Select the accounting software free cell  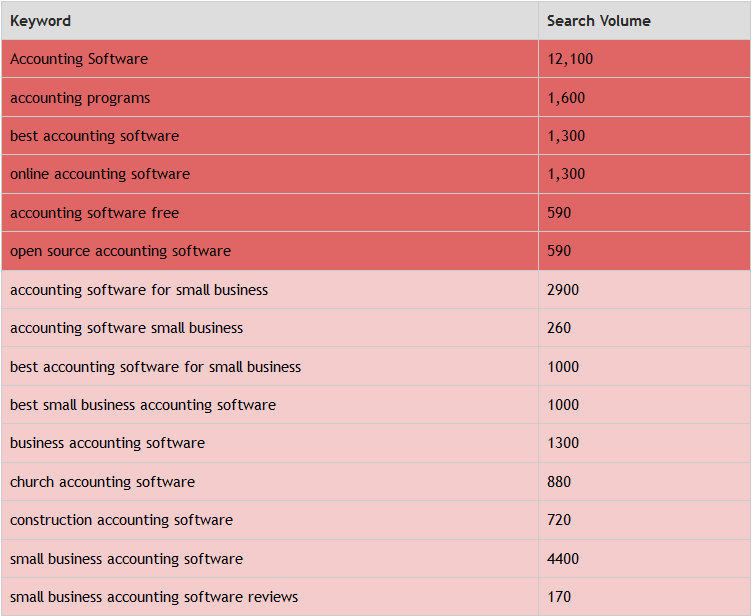click(270, 213)
